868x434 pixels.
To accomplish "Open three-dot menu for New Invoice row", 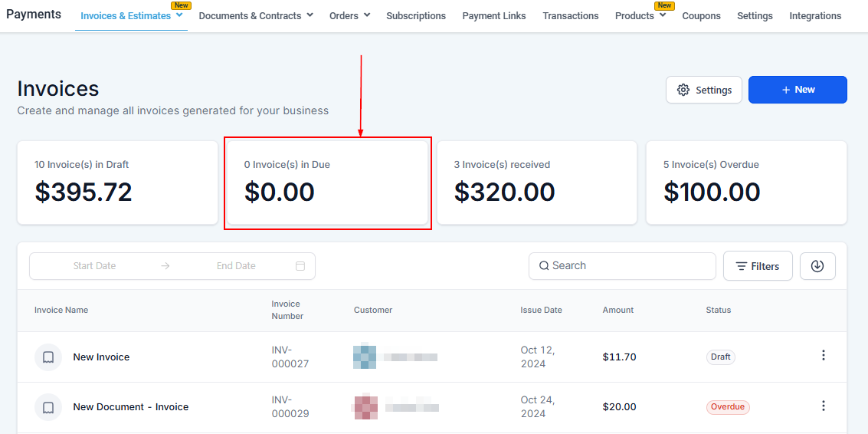I will pyautogui.click(x=824, y=356).
